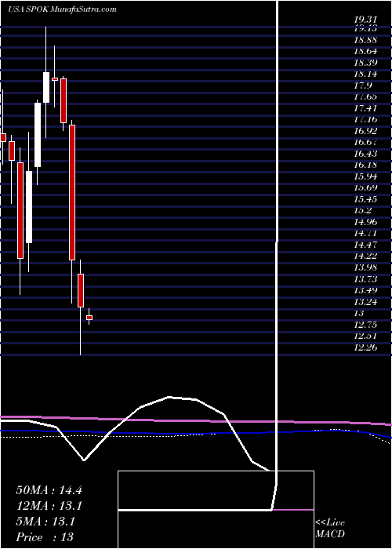Select the 18.88 price axis label
The height and width of the screenshot is (549, 392).
[365, 40]
